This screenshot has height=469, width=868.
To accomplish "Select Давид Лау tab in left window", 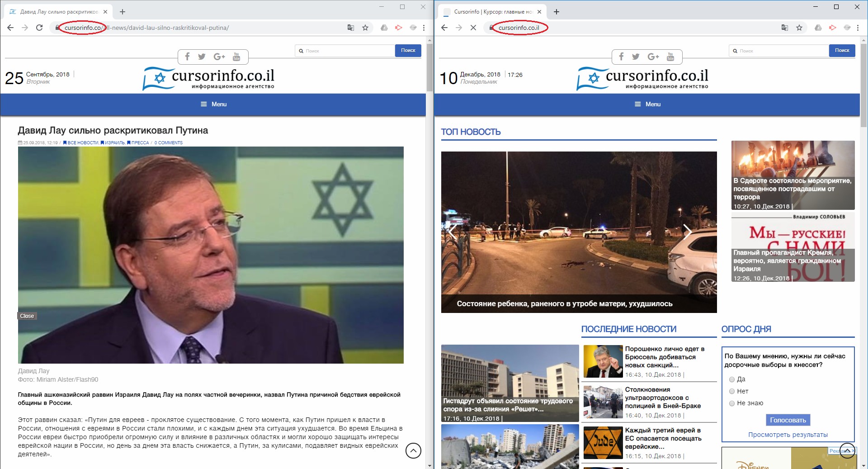I will 59,12.
